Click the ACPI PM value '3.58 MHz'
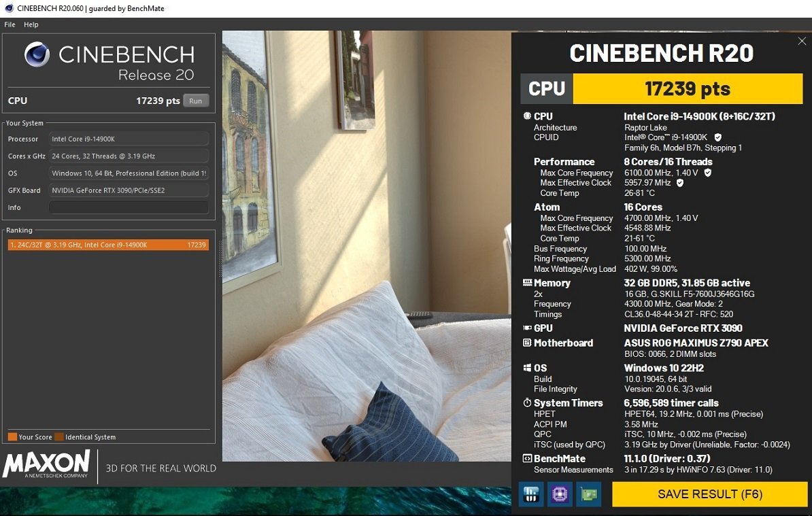812x516 pixels. click(641, 424)
